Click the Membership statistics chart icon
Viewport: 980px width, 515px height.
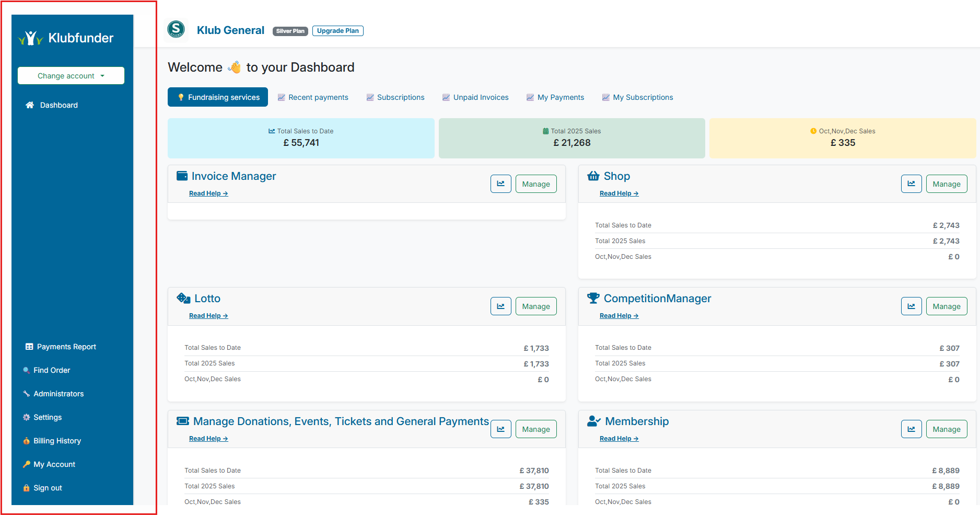(911, 429)
